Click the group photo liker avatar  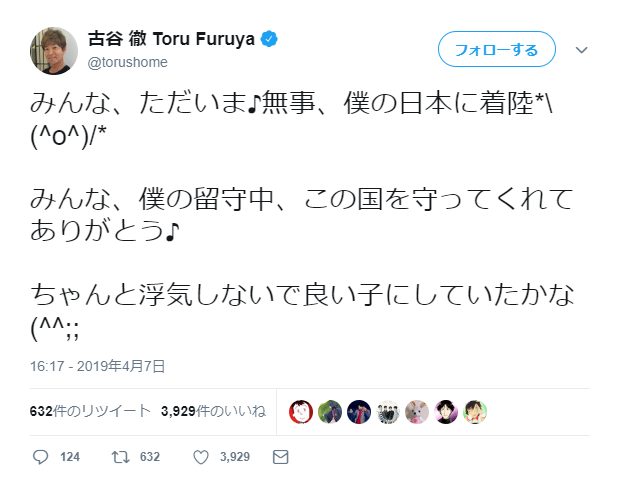pos(388,412)
